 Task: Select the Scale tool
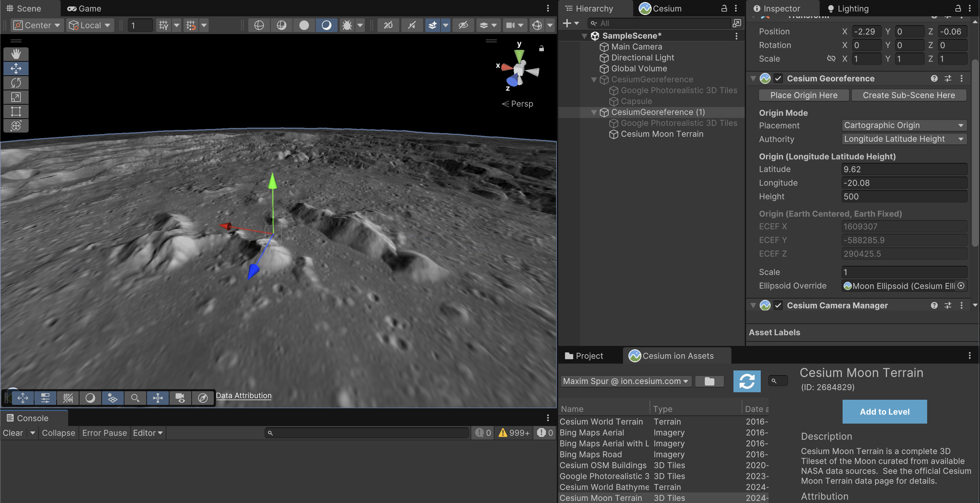pyautogui.click(x=16, y=97)
